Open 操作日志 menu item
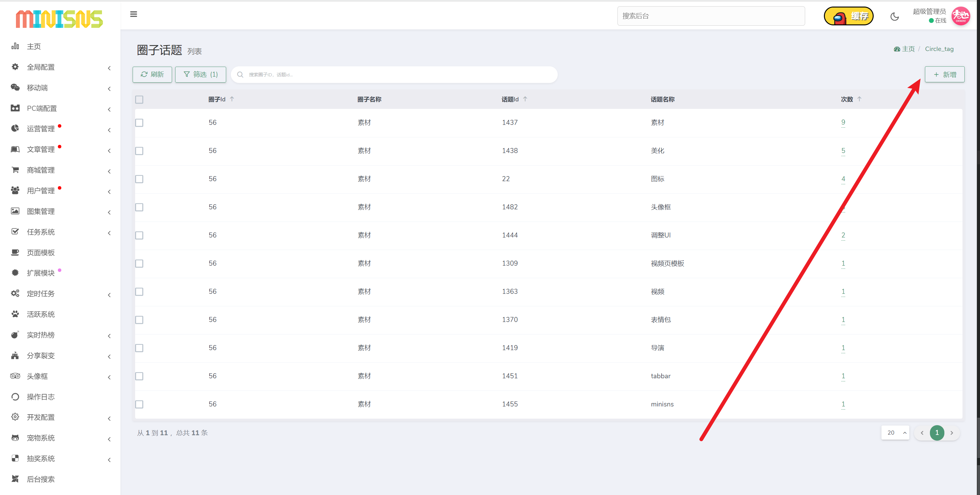The height and width of the screenshot is (495, 980). click(x=41, y=397)
